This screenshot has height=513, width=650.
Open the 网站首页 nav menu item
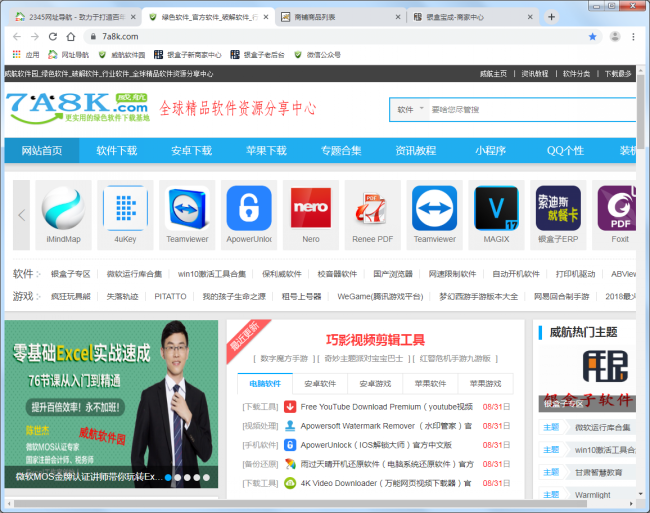click(x=42, y=150)
